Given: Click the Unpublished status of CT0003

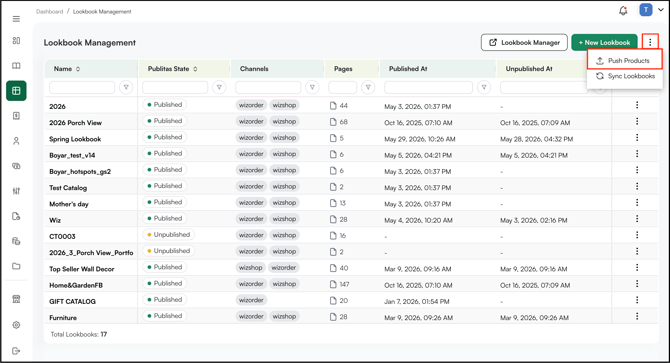Looking at the screenshot, I should (x=168, y=234).
